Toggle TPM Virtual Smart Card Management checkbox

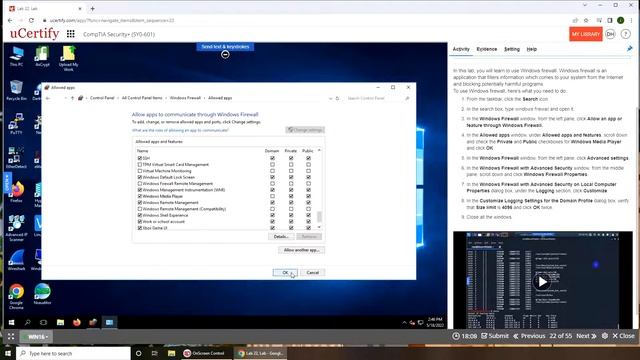(x=140, y=164)
